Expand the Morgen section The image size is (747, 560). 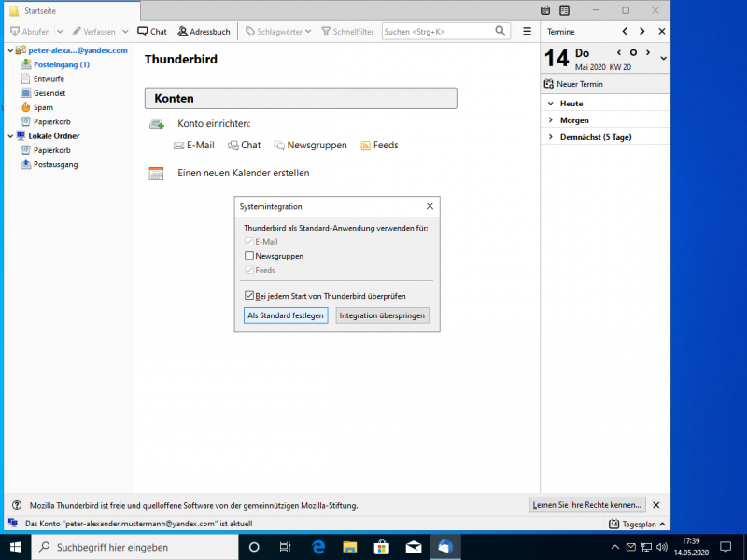(551, 120)
